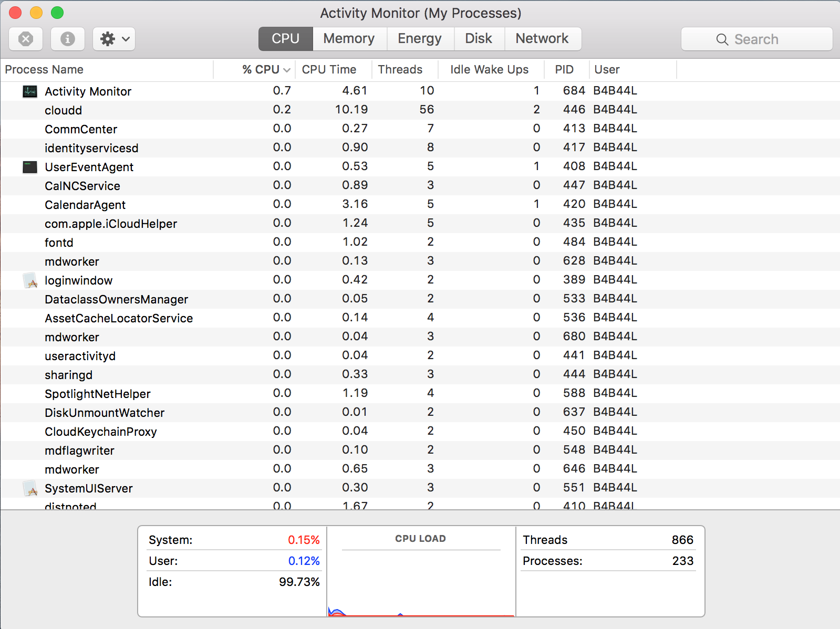840x629 pixels.
Task: Click cloudd CPU Time value 10.19
Action: [351, 109]
